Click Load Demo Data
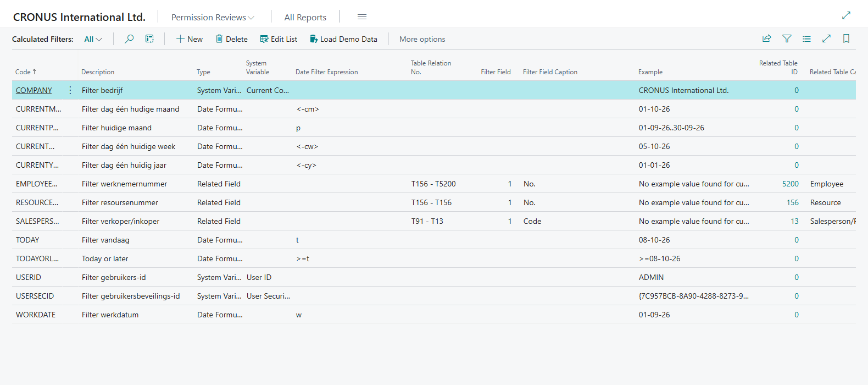Image resolution: width=868 pixels, height=385 pixels. 343,39
